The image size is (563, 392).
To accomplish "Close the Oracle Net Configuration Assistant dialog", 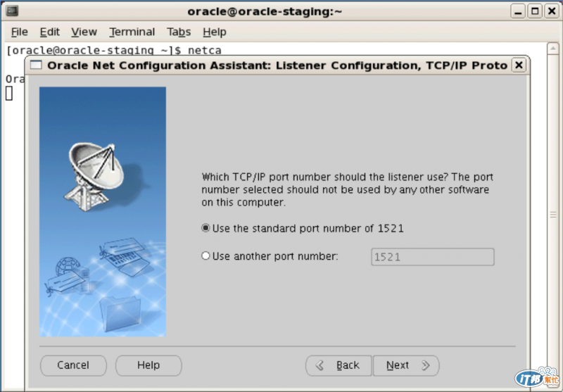I will pos(519,65).
